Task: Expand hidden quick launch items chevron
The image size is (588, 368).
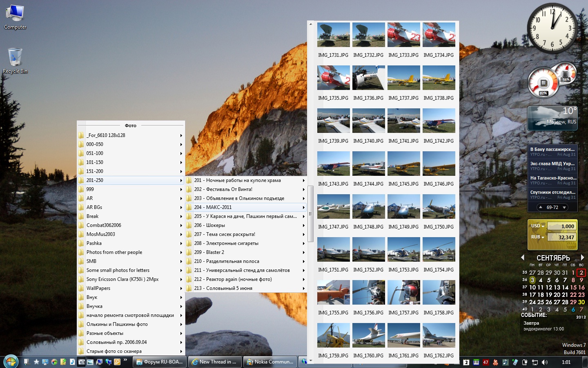Action: point(125,360)
